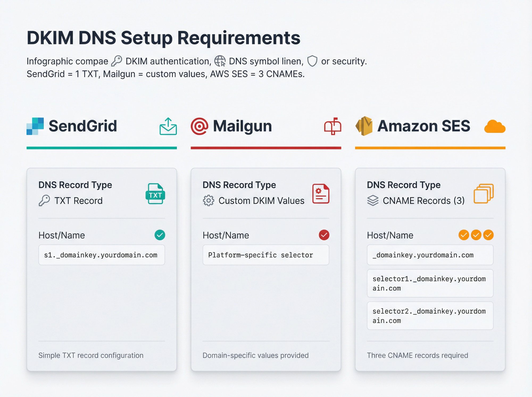Click the orange cloud icon beside Amazon SES

click(x=494, y=127)
